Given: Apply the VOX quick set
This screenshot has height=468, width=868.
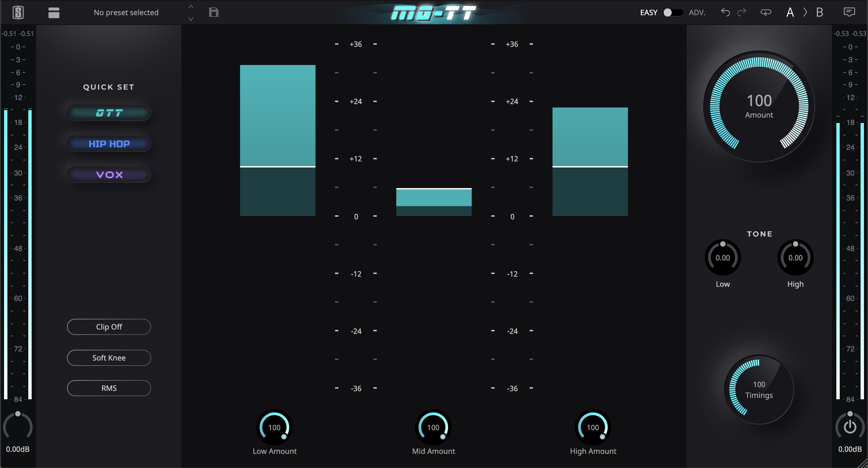Looking at the screenshot, I should (x=109, y=175).
